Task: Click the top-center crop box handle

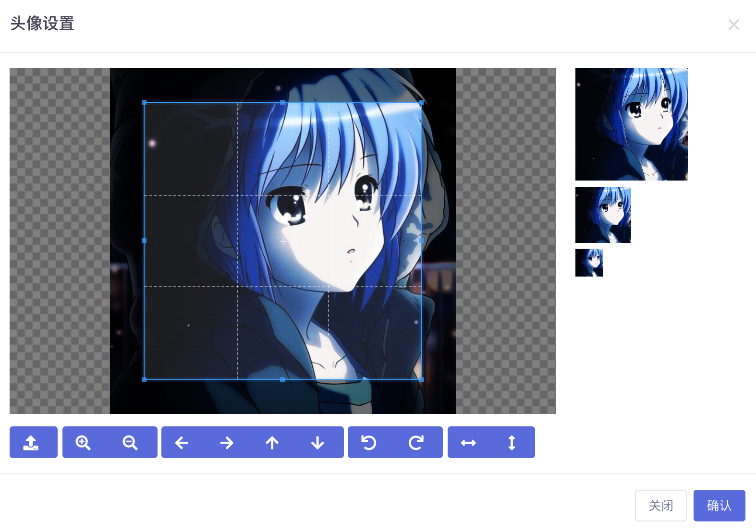Action: pos(282,102)
